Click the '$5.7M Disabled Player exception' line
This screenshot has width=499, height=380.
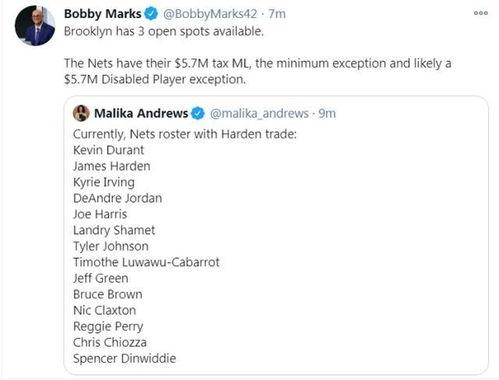click(155, 79)
